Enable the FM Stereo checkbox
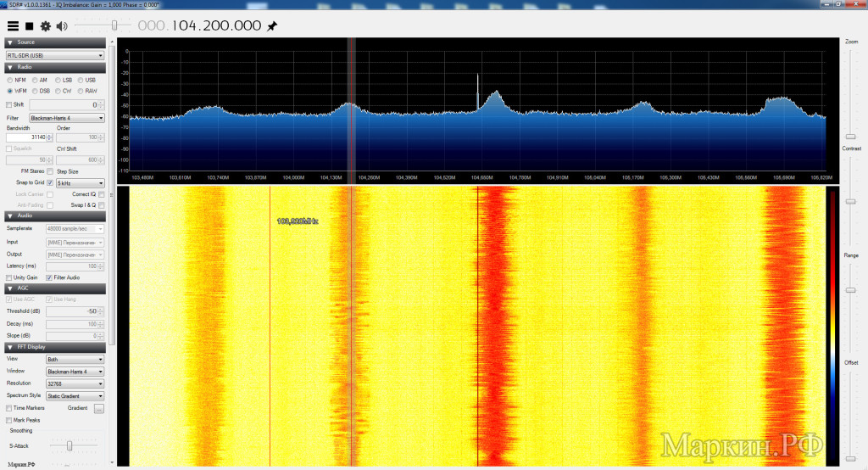 [50, 171]
